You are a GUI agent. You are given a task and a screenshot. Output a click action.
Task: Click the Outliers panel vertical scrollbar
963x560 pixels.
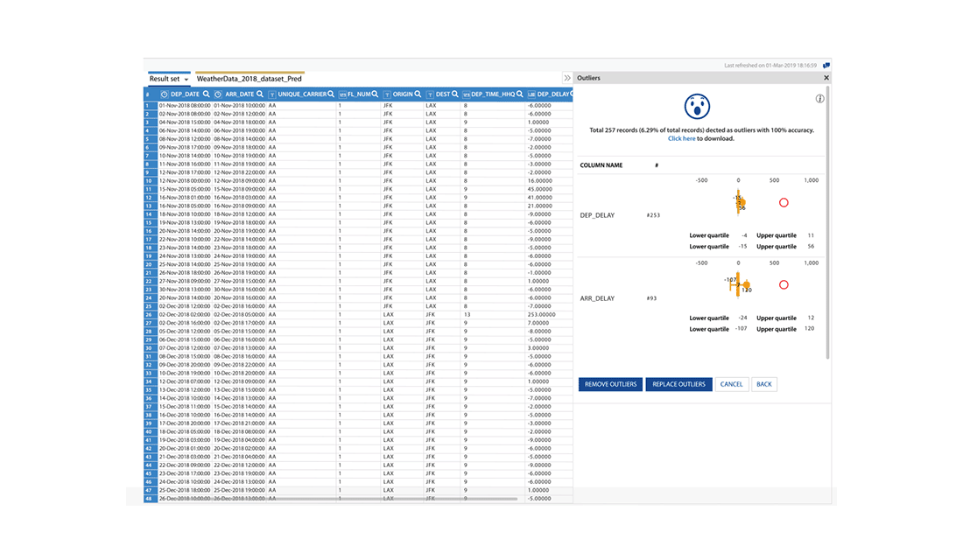[827, 221]
